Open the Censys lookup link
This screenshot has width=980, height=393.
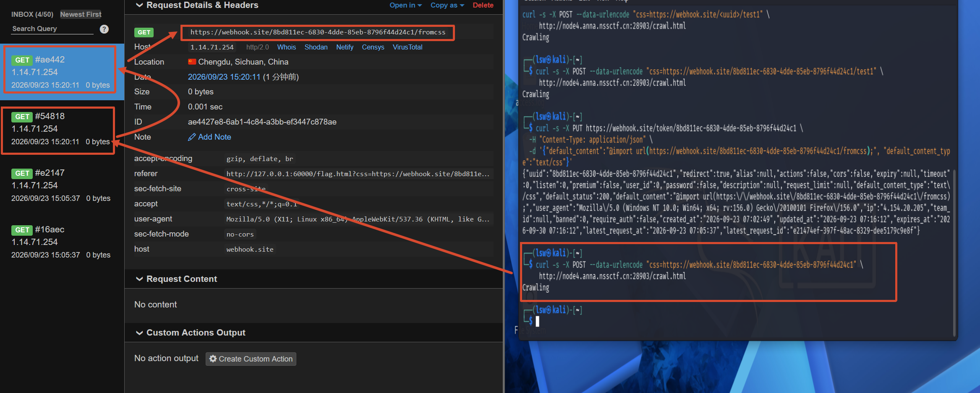point(373,47)
